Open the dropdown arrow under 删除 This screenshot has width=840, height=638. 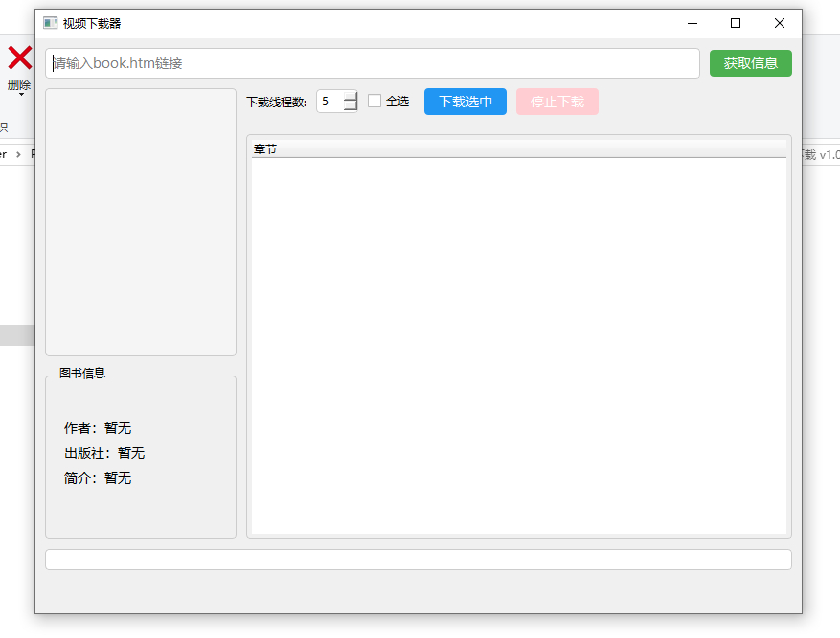point(21,95)
